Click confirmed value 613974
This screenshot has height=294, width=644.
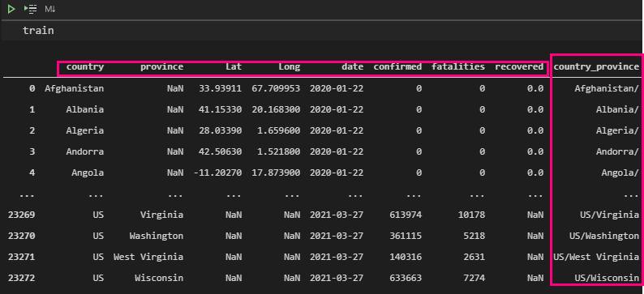(x=406, y=215)
